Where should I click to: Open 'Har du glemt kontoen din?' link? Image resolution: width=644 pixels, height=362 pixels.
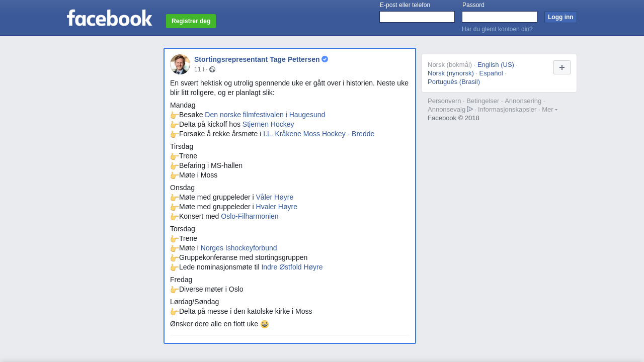tap(497, 29)
